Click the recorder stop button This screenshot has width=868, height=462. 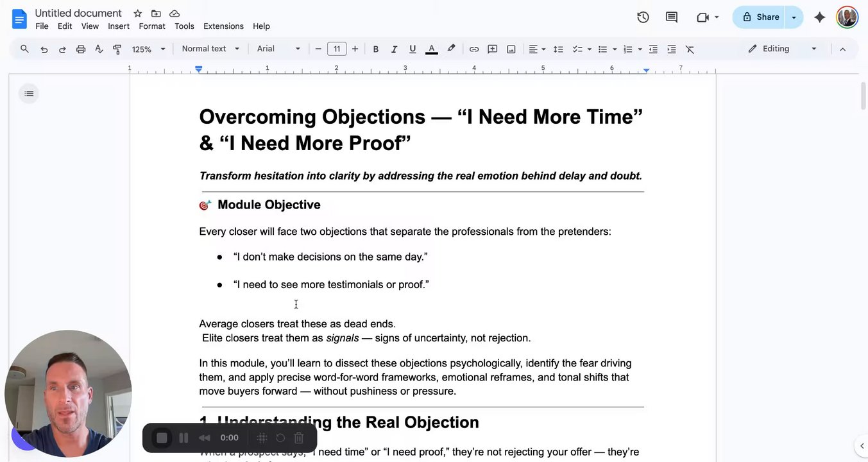pos(162,438)
